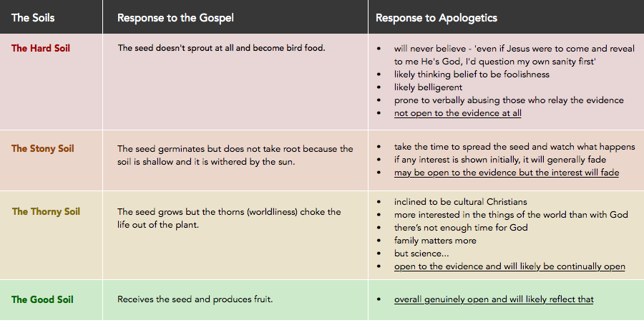Image resolution: width=644 pixels, height=323 pixels.
Task: Open underlined 'not open to the evidence at all'
Action: tap(457, 113)
